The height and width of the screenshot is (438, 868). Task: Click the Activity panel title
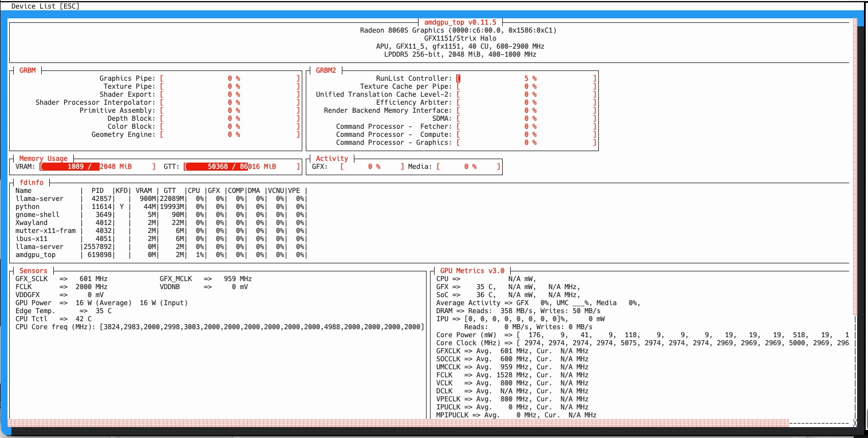[332, 159]
